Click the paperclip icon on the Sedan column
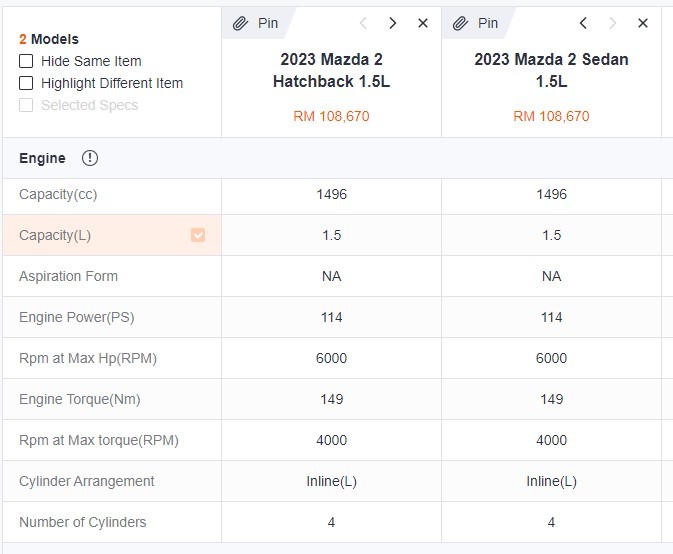Viewport: 673px width, 554px height. (461, 23)
